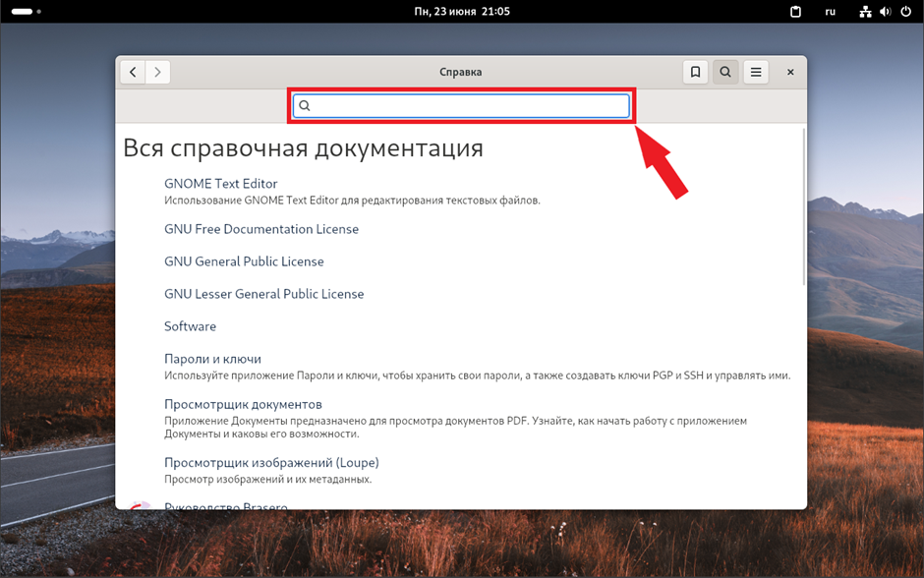Screen dimensions: 924x578
Task: Open GNU Free Documentation License
Action: tap(261, 229)
